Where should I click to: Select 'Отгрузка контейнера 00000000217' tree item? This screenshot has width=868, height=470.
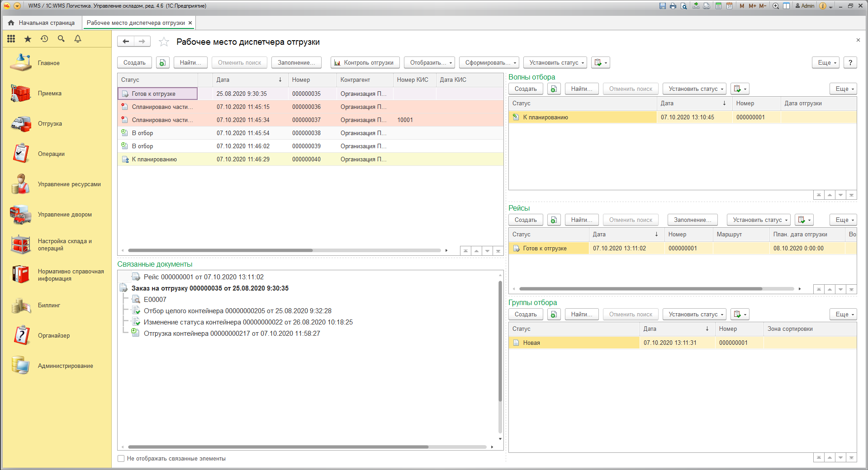[x=232, y=334]
